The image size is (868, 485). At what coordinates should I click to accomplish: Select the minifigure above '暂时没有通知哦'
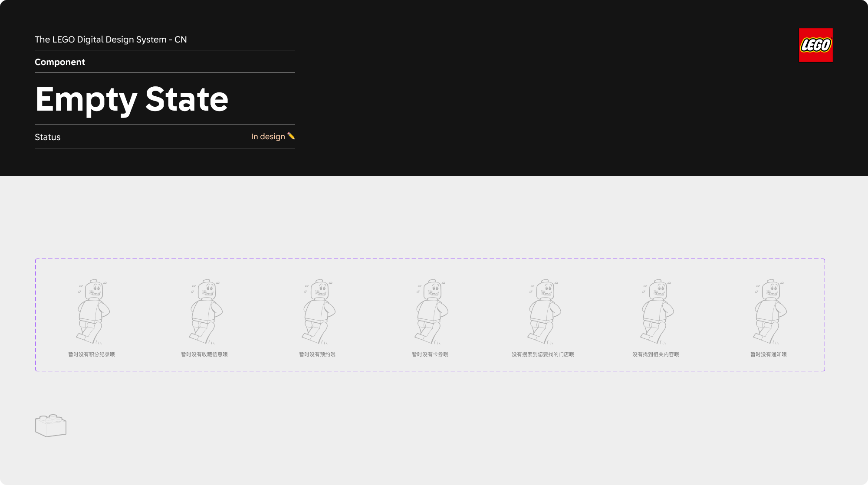770,312
